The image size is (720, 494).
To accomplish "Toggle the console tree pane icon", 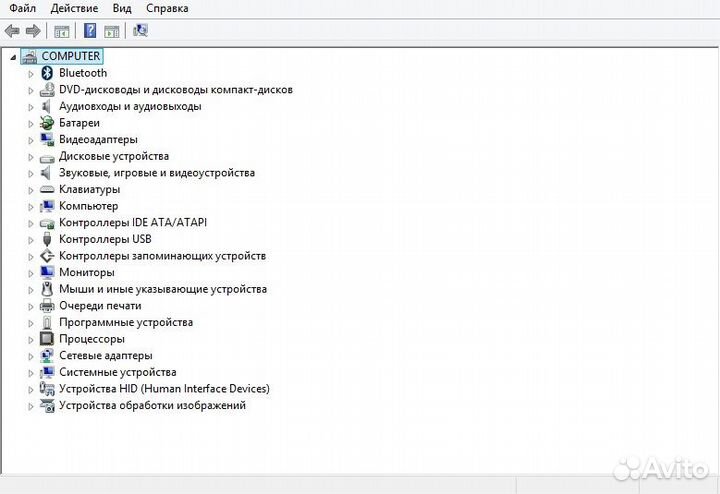I will [x=62, y=31].
